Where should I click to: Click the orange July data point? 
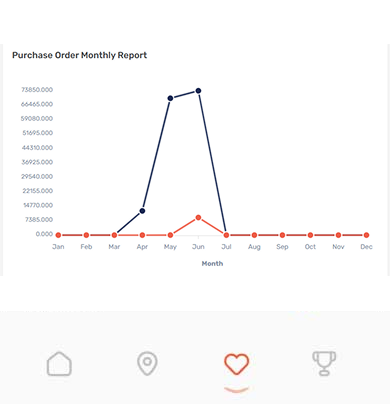226,235
